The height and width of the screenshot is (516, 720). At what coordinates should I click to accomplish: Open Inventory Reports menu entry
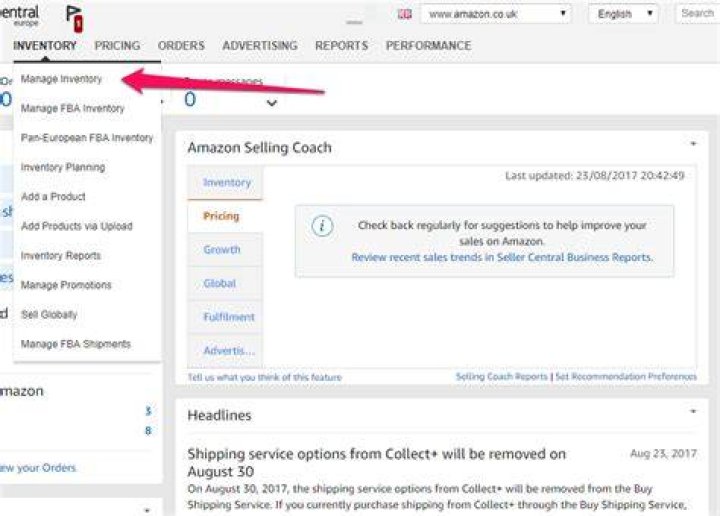tap(61, 256)
